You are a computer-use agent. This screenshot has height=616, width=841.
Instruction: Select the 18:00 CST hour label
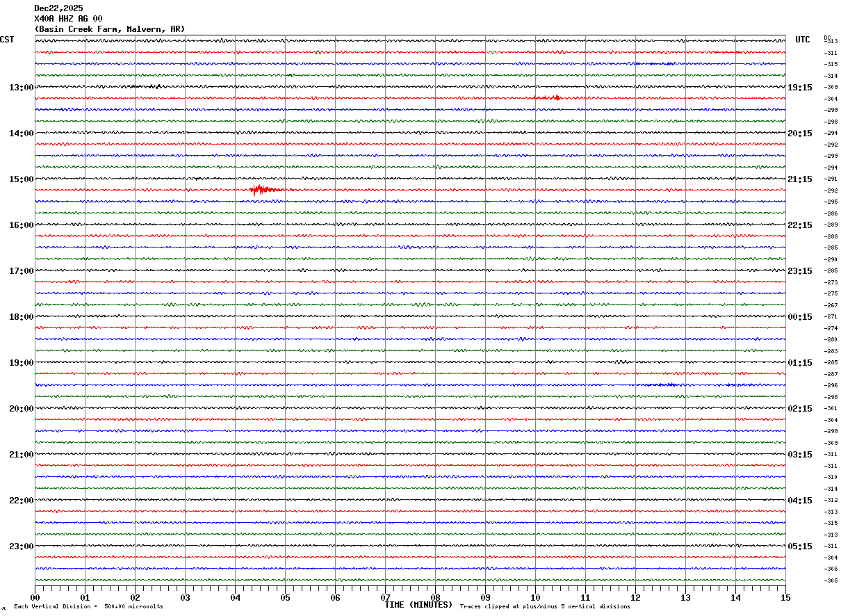[x=21, y=317]
